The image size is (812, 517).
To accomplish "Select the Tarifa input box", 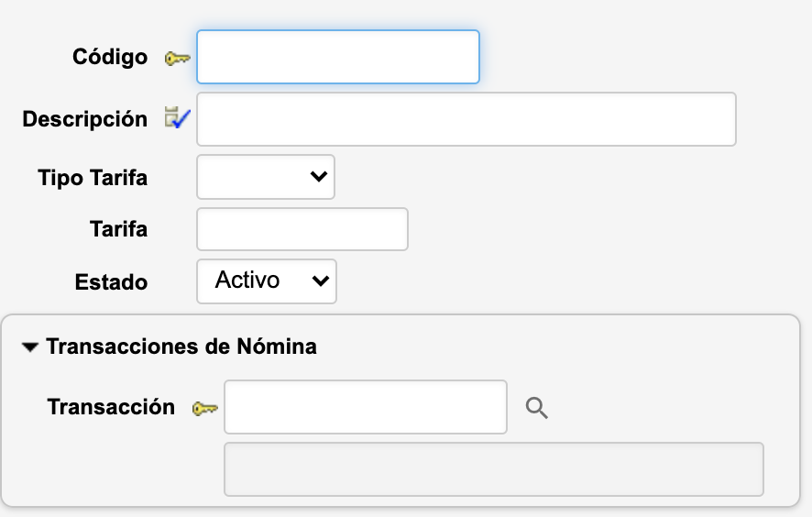I will [302, 229].
